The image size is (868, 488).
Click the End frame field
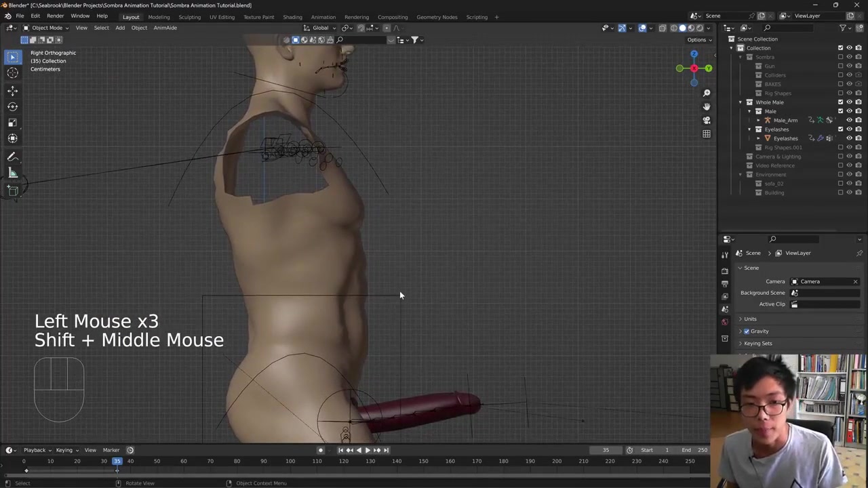(695, 450)
